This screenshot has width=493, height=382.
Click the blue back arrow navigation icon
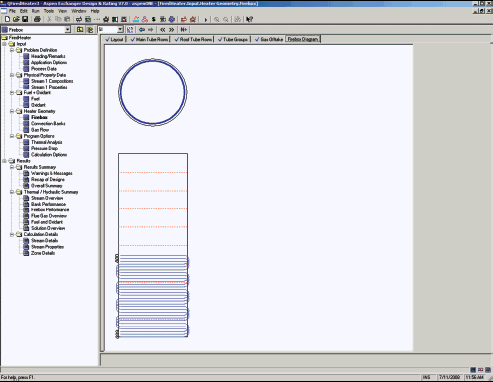coord(142,30)
